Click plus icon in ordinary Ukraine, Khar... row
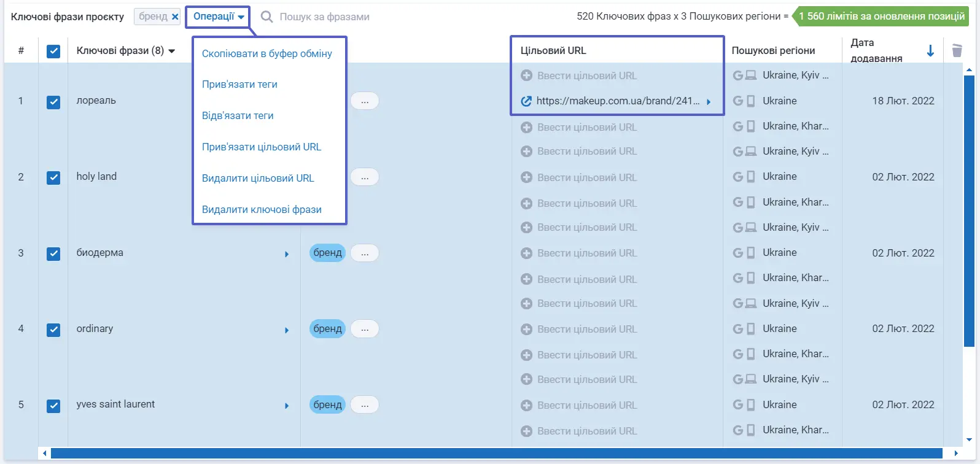This screenshot has width=980, height=464. [x=526, y=355]
